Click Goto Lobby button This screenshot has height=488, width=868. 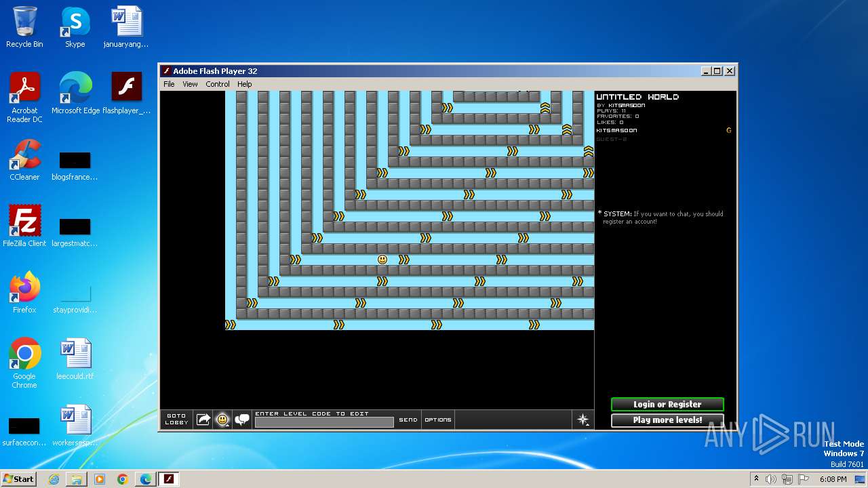coord(176,420)
